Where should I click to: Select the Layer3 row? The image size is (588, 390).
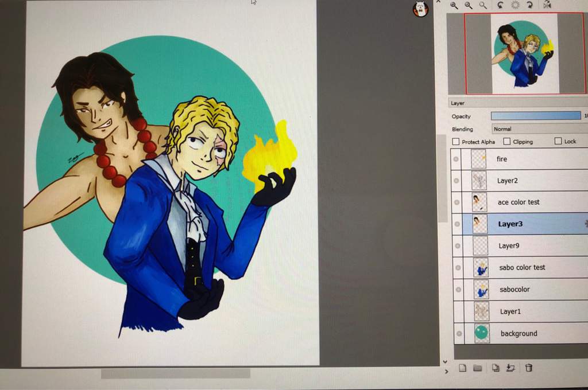pos(520,224)
